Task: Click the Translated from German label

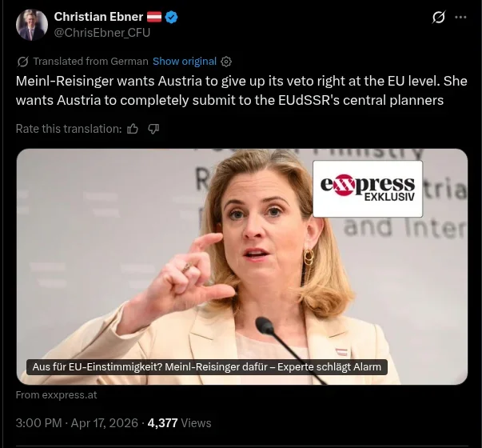Action: click(x=90, y=62)
